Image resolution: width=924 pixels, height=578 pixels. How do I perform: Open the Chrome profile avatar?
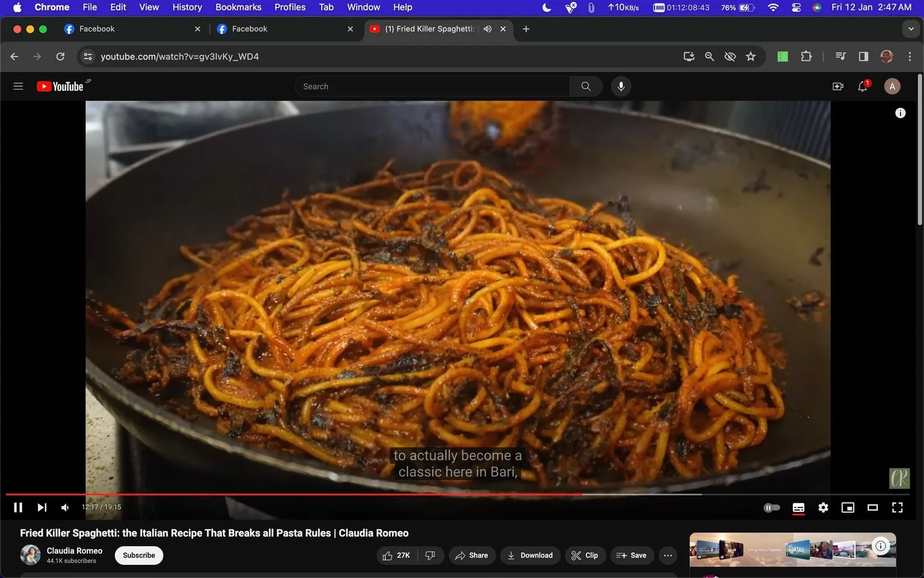coord(886,56)
